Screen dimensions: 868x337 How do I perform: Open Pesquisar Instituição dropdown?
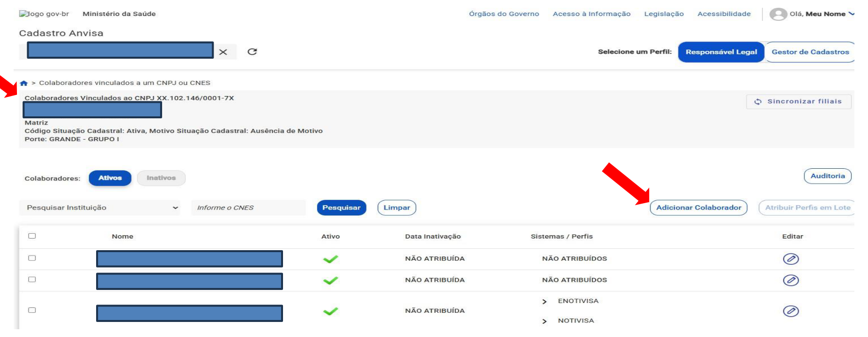(x=100, y=208)
